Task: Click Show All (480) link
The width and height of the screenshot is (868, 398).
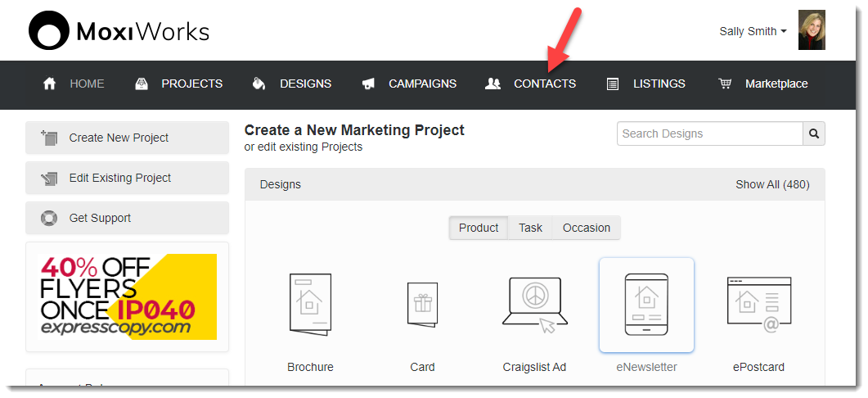Action: click(772, 184)
